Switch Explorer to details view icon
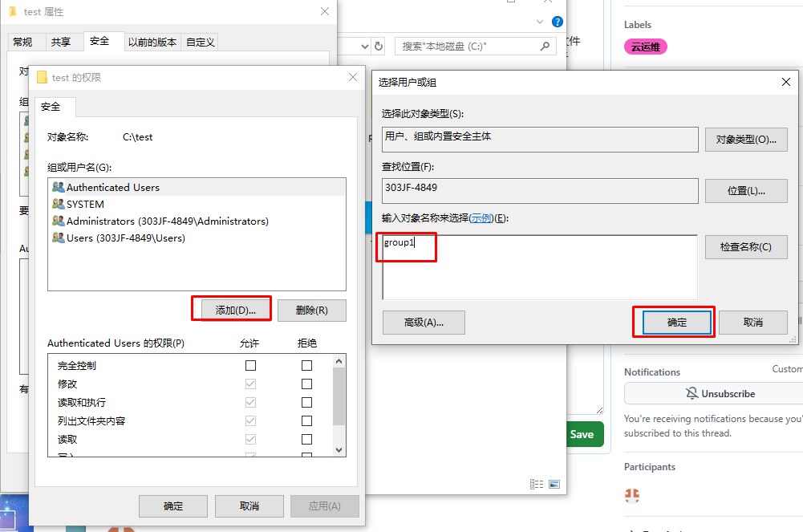The height and width of the screenshot is (532, 803). pos(537,484)
